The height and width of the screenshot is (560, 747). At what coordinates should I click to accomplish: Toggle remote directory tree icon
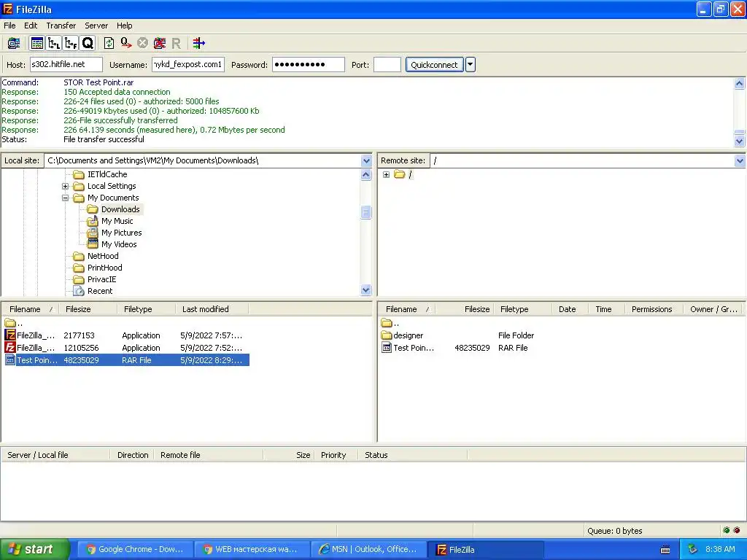pyautogui.click(x=71, y=43)
